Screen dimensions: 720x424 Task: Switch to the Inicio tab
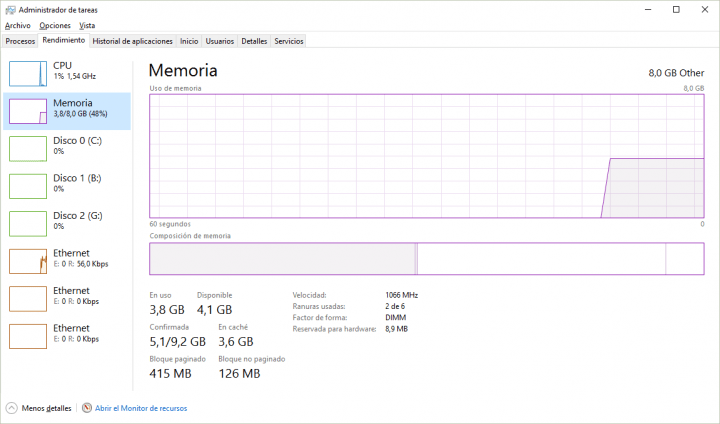click(x=189, y=41)
